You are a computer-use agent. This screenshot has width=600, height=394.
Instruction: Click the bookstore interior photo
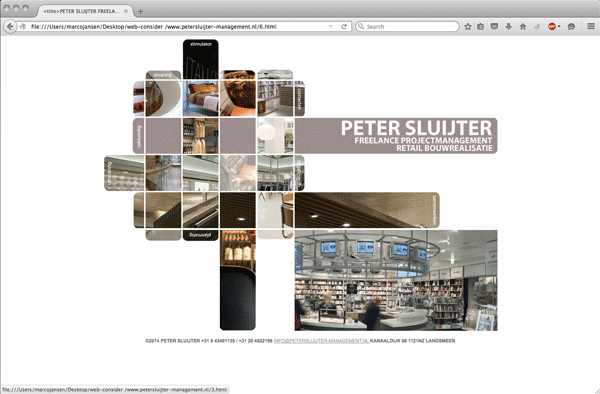click(x=396, y=280)
